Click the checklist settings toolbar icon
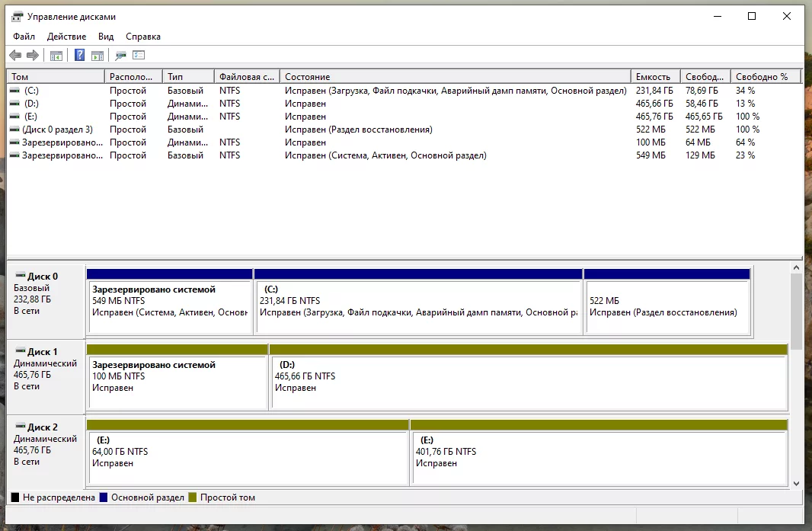The image size is (812, 531). pyautogui.click(x=139, y=56)
